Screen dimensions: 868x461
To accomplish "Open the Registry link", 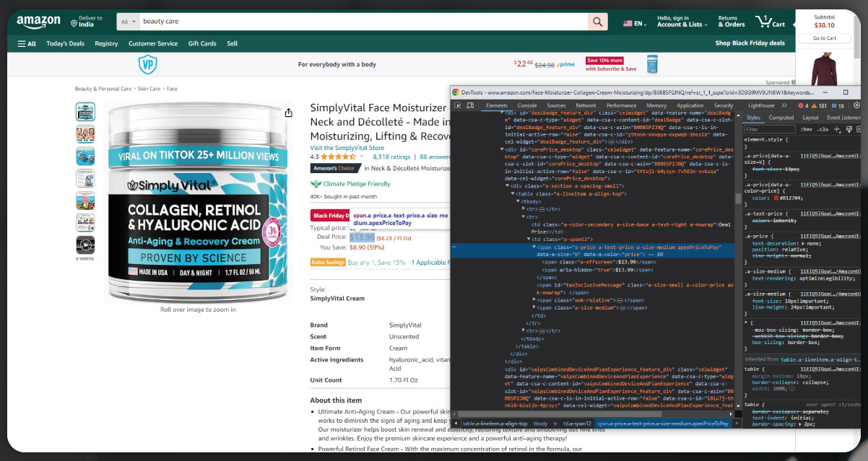I will tap(106, 43).
